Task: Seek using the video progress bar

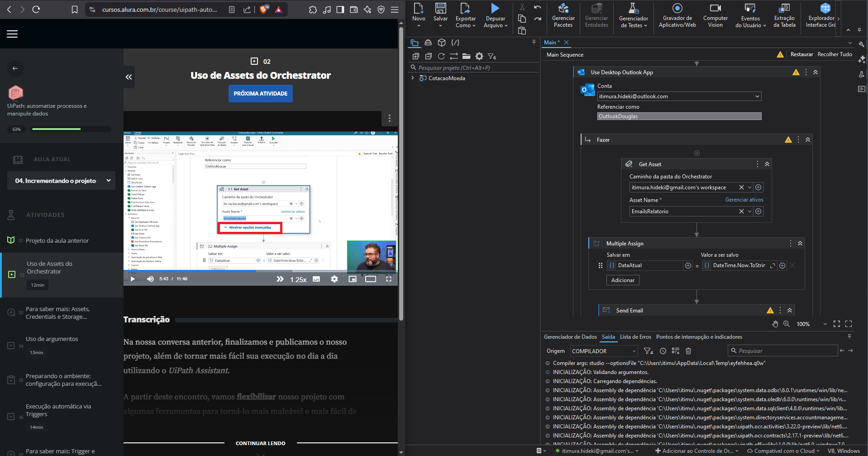Action: click(x=261, y=271)
